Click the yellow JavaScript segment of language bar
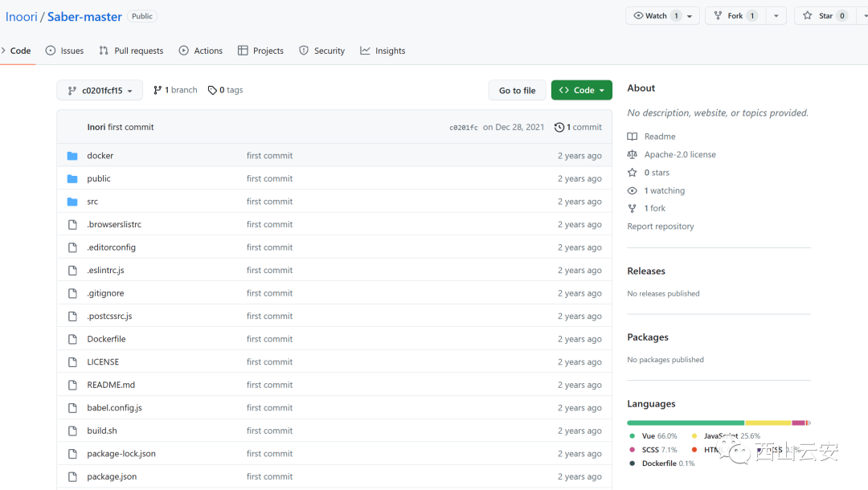868x490 pixels. tap(768, 423)
